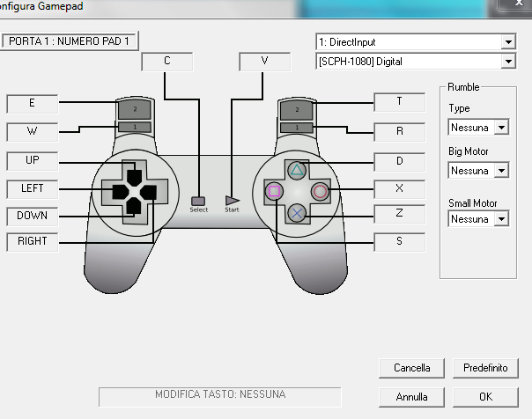Click the left shoulder 2 button (L2)

click(x=135, y=109)
